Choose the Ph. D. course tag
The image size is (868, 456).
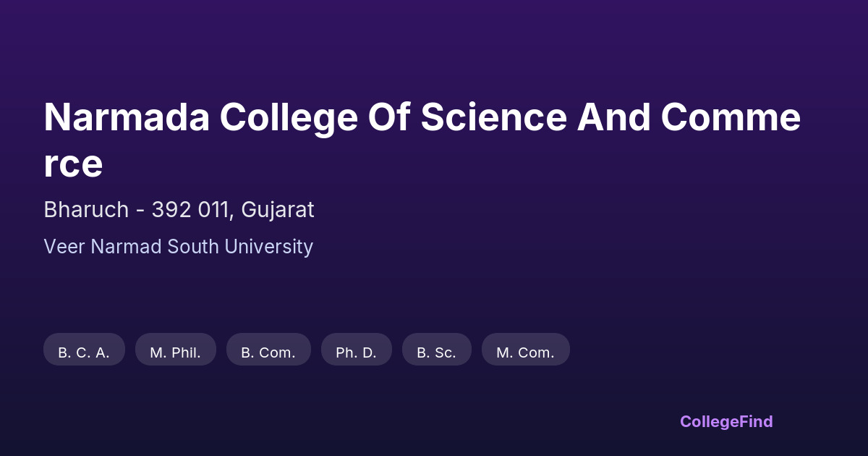point(356,352)
